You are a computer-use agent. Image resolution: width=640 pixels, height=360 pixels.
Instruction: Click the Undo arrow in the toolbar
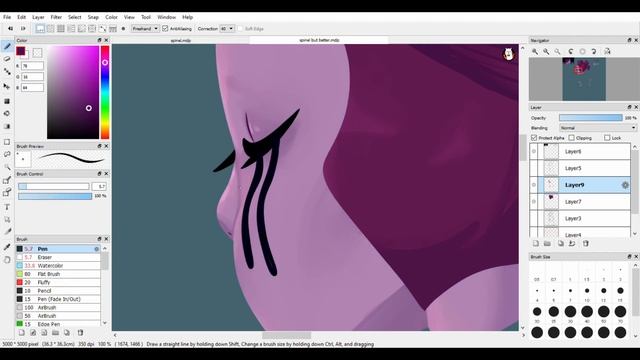click(10, 29)
